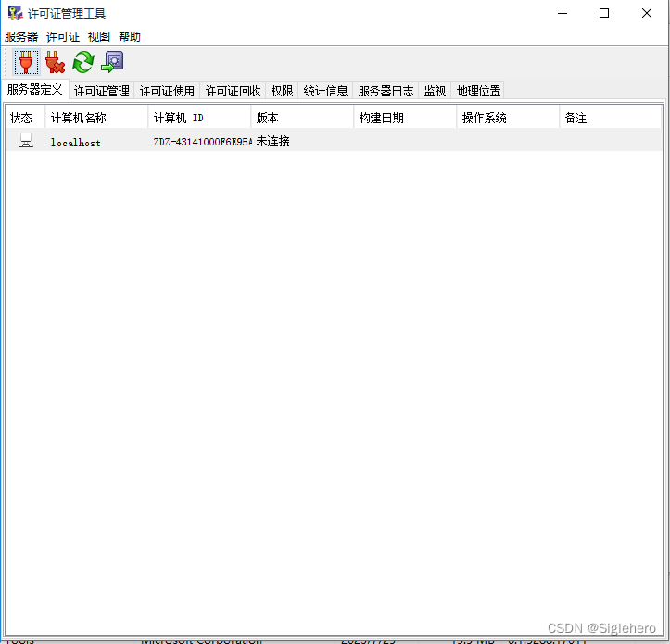
Task: Click the safe icon with green arrow
Action: (x=112, y=62)
